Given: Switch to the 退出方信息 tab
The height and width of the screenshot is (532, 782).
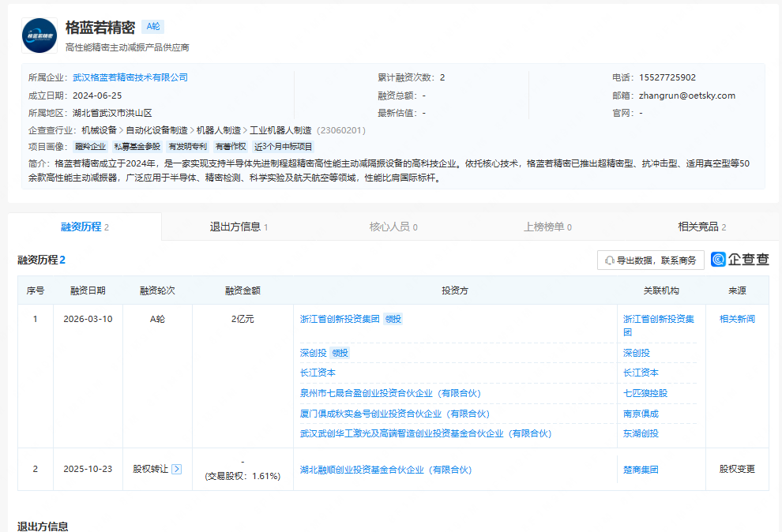Looking at the screenshot, I should click(239, 227).
